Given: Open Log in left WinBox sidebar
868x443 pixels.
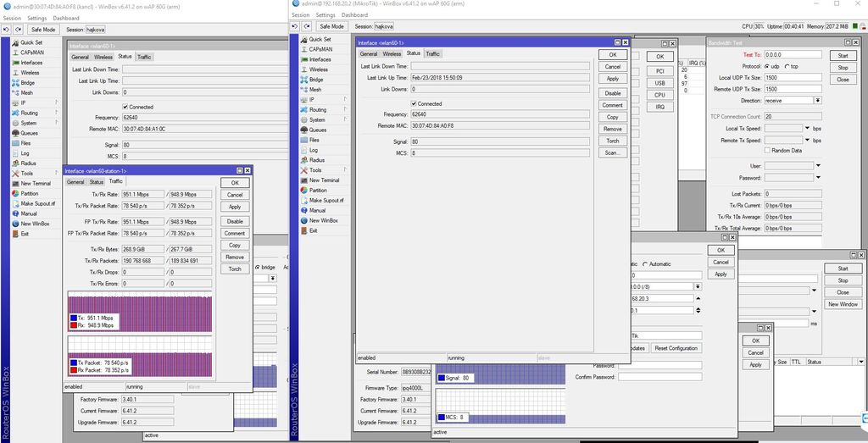Looking at the screenshot, I should (x=25, y=153).
